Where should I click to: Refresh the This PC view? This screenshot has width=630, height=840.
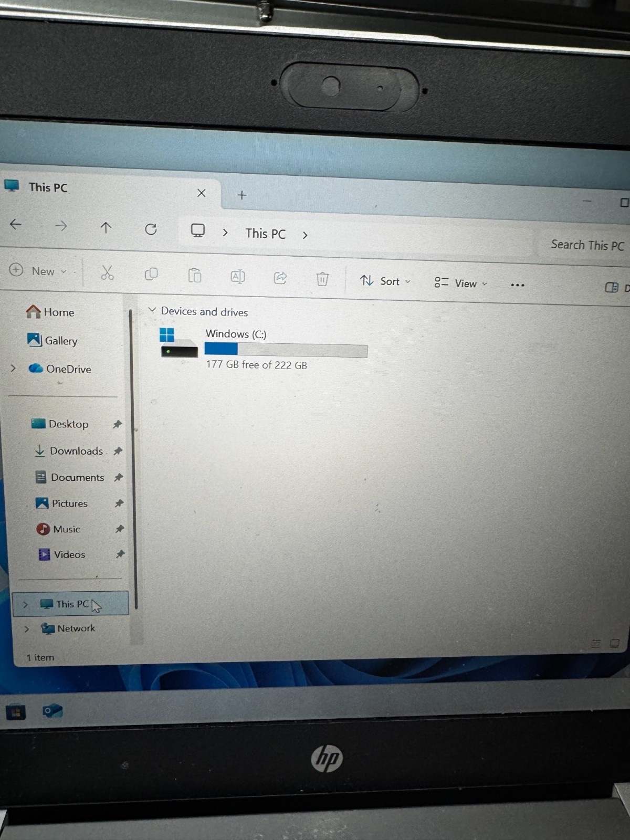click(x=151, y=229)
